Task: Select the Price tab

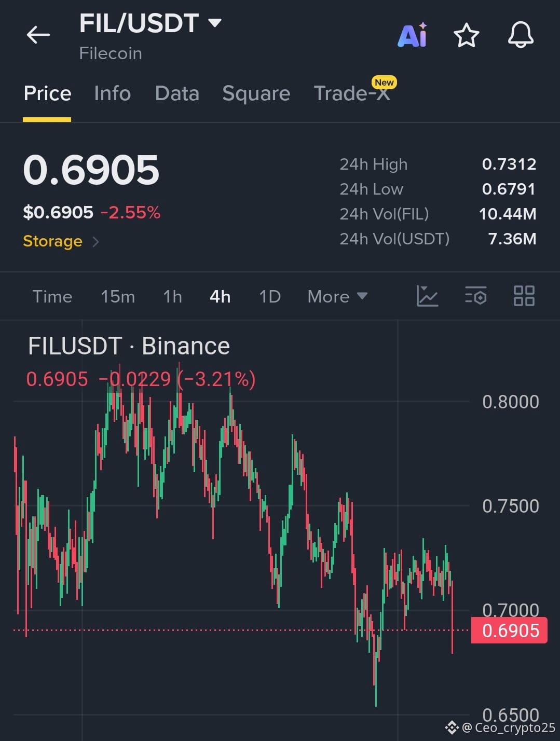Action: 47,93
